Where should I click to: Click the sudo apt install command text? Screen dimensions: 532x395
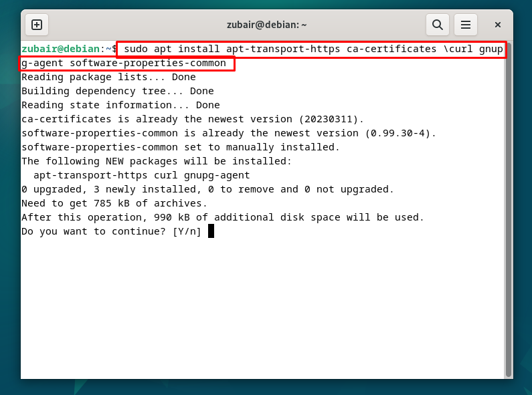click(x=313, y=49)
